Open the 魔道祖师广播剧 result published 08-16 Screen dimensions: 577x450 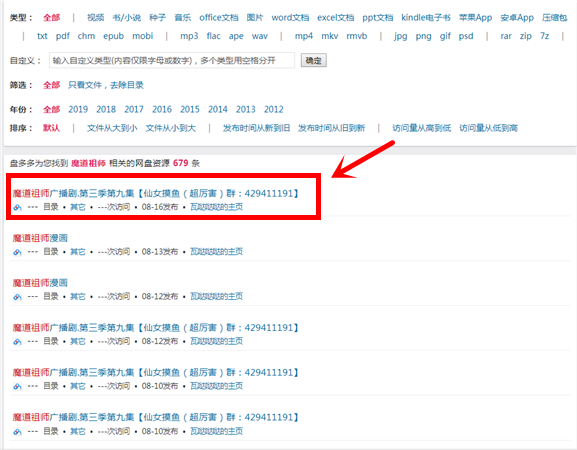156,193
